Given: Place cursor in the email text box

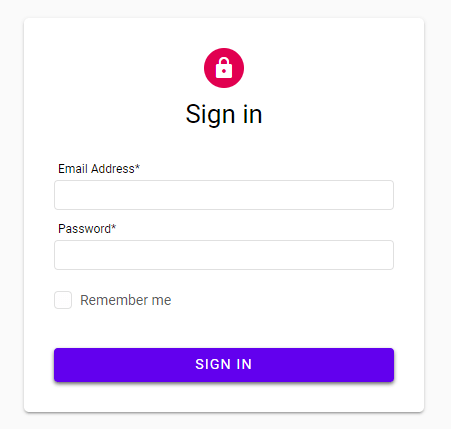Looking at the screenshot, I should (224, 195).
